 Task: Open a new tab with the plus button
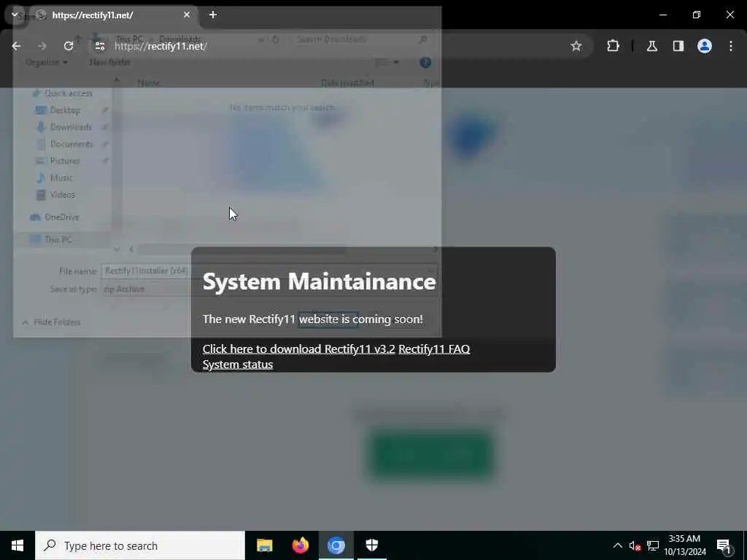coord(213,15)
